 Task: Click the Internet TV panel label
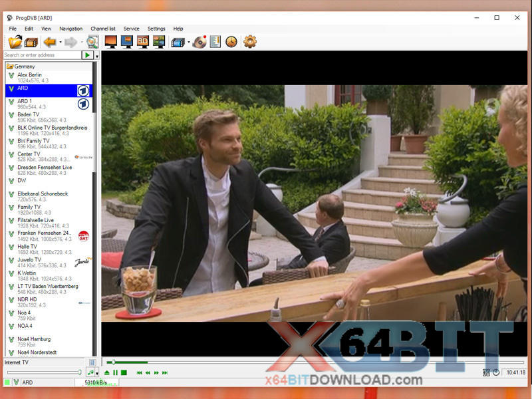click(x=16, y=362)
